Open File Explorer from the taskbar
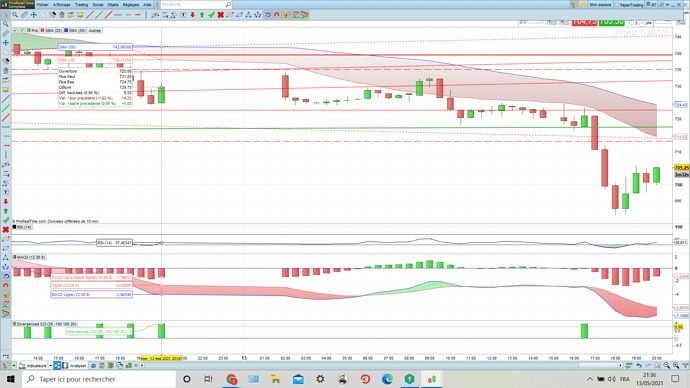This screenshot has width=690, height=388. [275, 379]
